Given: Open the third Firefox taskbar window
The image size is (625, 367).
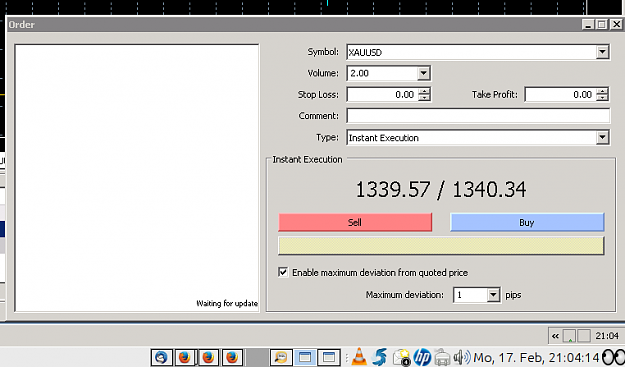Looking at the screenshot, I should coord(232,357).
